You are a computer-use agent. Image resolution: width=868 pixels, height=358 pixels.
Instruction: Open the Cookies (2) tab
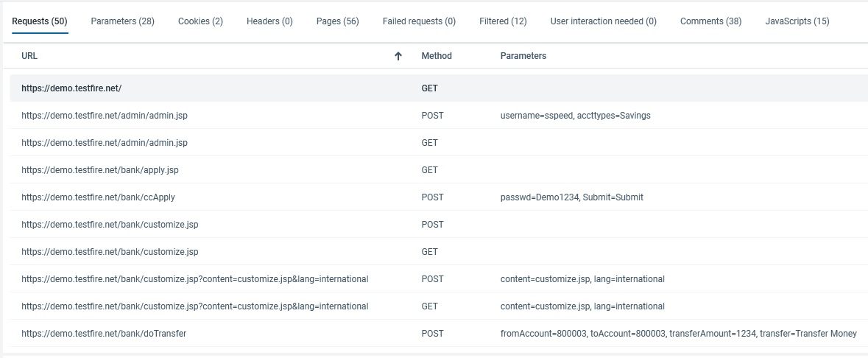click(200, 21)
